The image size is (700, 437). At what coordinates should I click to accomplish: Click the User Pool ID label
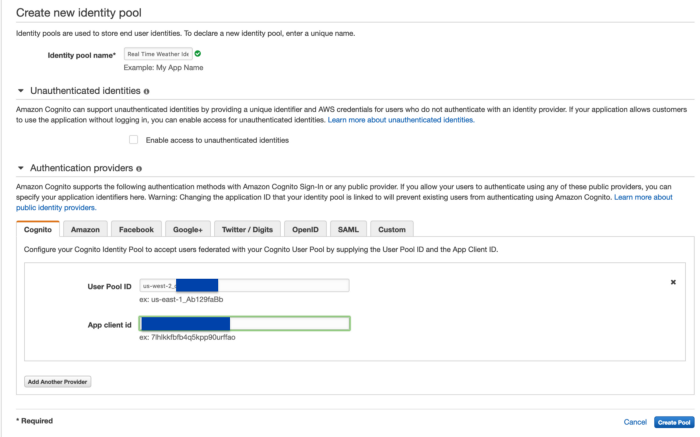(109, 287)
